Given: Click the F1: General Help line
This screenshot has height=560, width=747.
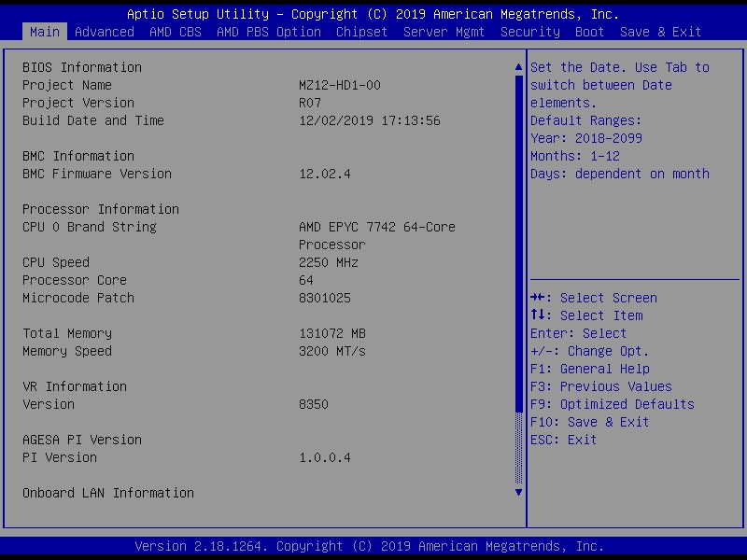Looking at the screenshot, I should 590,369.
